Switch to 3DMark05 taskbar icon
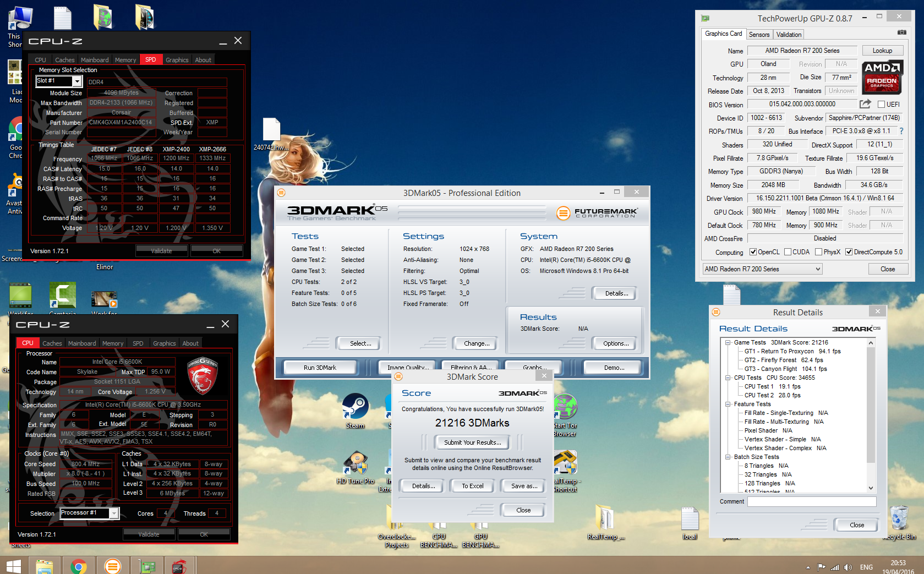This screenshot has width=924, height=574. [x=112, y=566]
